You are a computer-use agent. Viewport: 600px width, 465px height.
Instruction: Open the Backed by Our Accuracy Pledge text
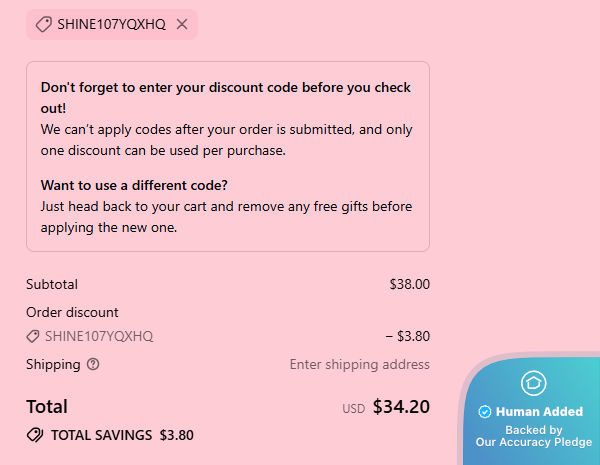[x=533, y=436]
